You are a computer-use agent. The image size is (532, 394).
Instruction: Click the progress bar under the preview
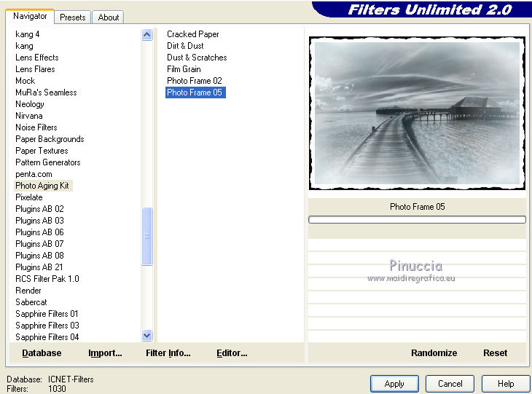(417, 219)
